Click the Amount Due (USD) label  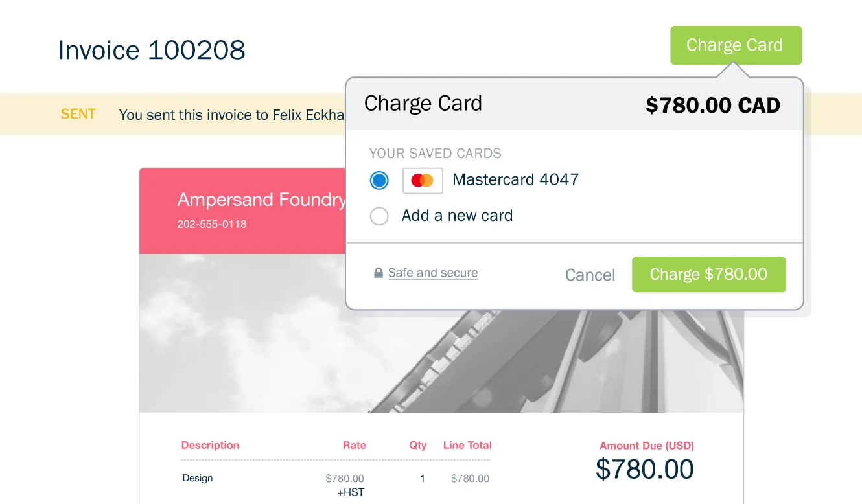point(647,446)
